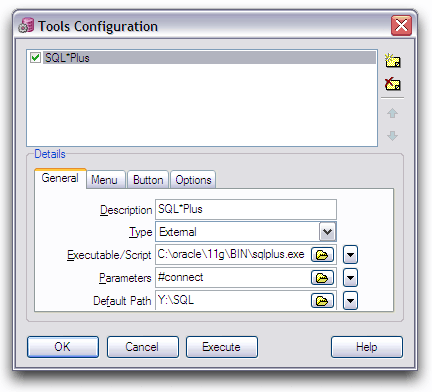
Task: Open the Button tab
Action: 148,180
